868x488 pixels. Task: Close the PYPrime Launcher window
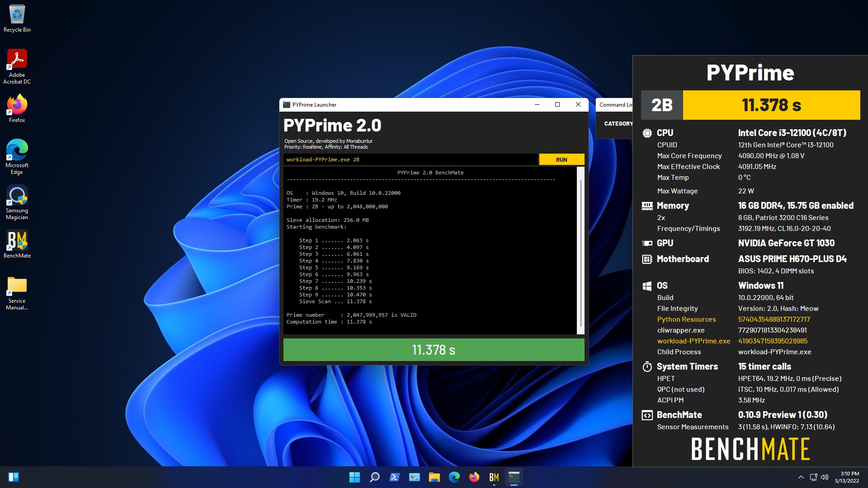click(x=578, y=105)
